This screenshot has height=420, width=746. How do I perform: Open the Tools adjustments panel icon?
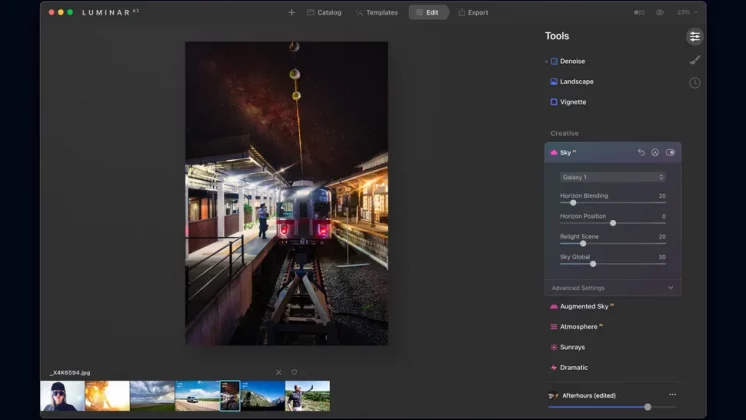tap(694, 37)
